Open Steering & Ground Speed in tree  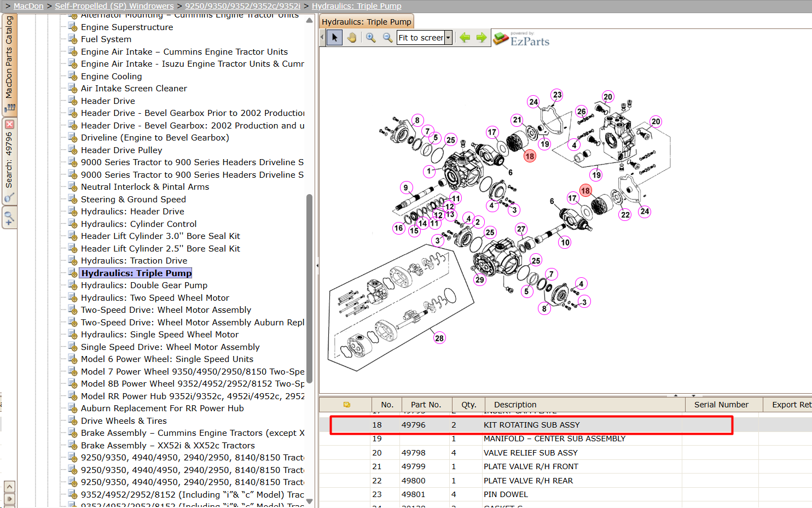[134, 200]
